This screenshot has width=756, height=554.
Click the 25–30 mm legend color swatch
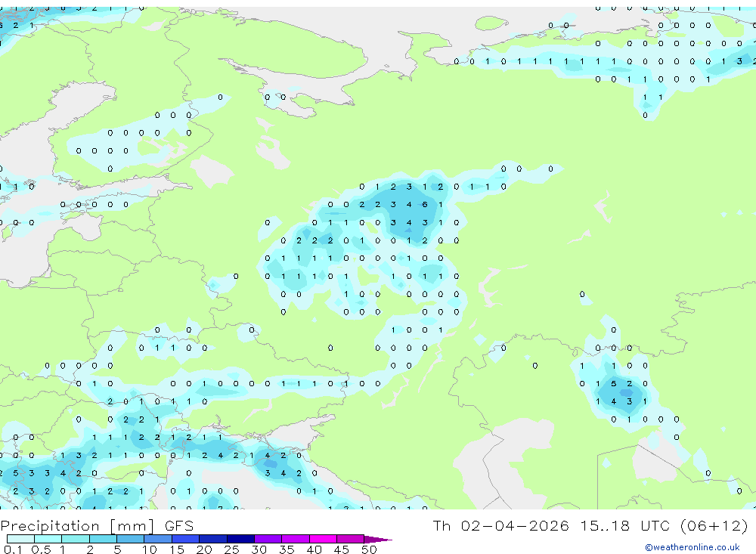(240, 539)
